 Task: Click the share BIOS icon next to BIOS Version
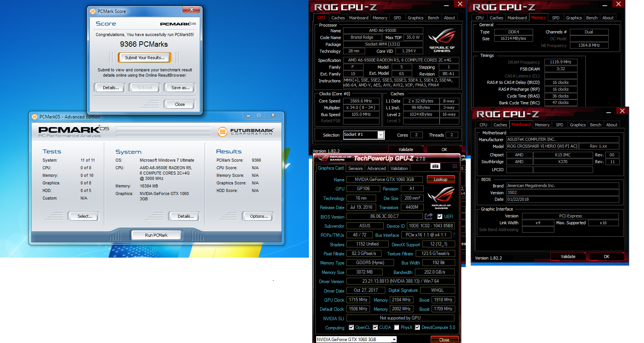click(429, 216)
